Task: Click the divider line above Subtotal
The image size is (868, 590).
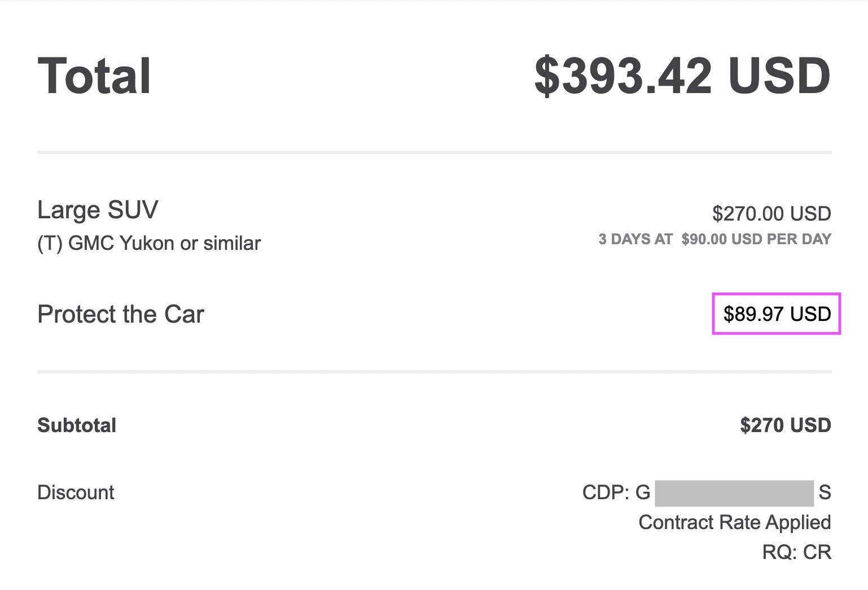Action: tap(435, 372)
